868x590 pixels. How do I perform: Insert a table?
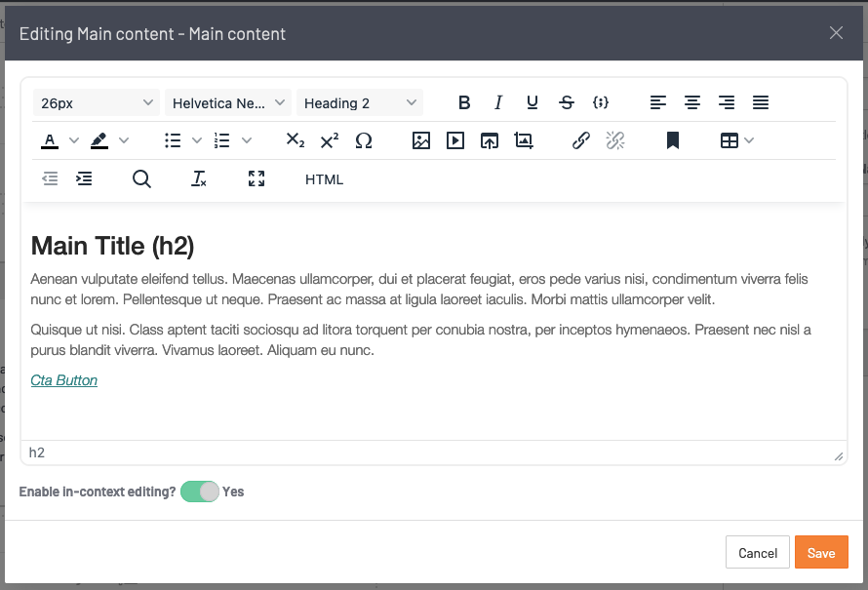(x=730, y=140)
